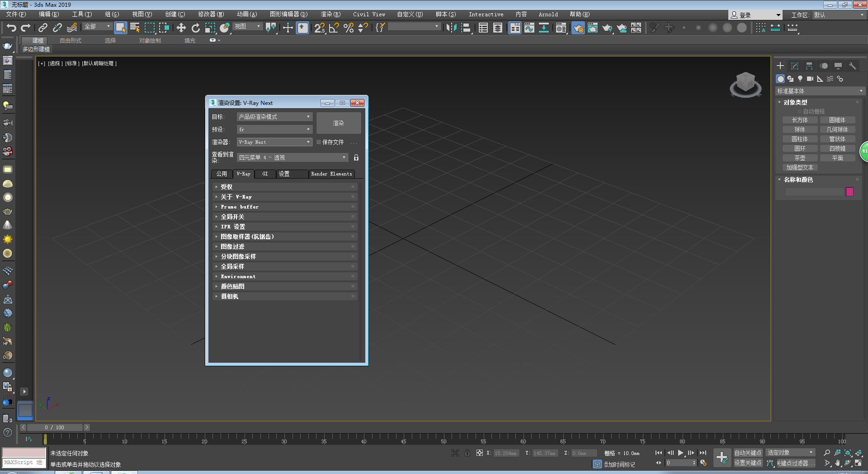The height and width of the screenshot is (474, 868).
Task: Toggle Spinner Snap icon
Action: (363, 28)
